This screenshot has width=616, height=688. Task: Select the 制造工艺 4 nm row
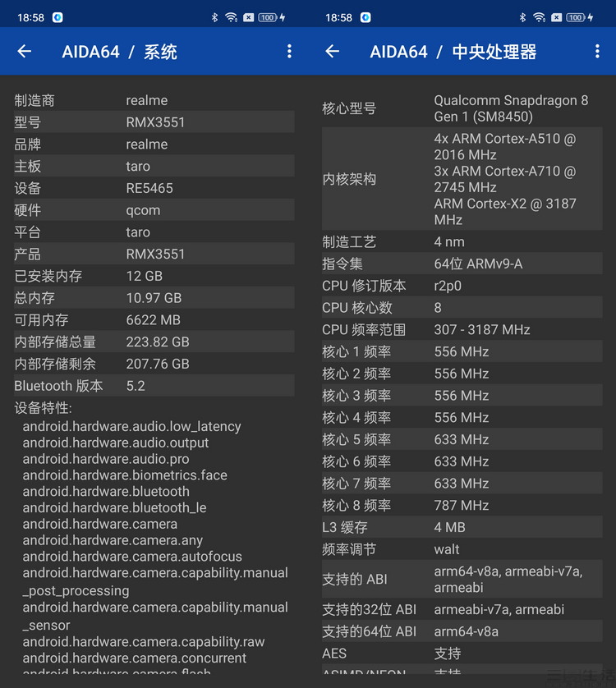pyautogui.click(x=462, y=242)
